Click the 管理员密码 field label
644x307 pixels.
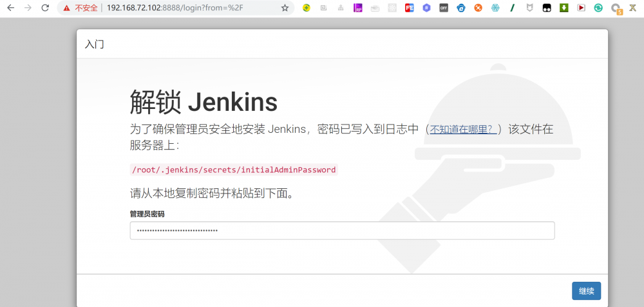click(x=147, y=214)
